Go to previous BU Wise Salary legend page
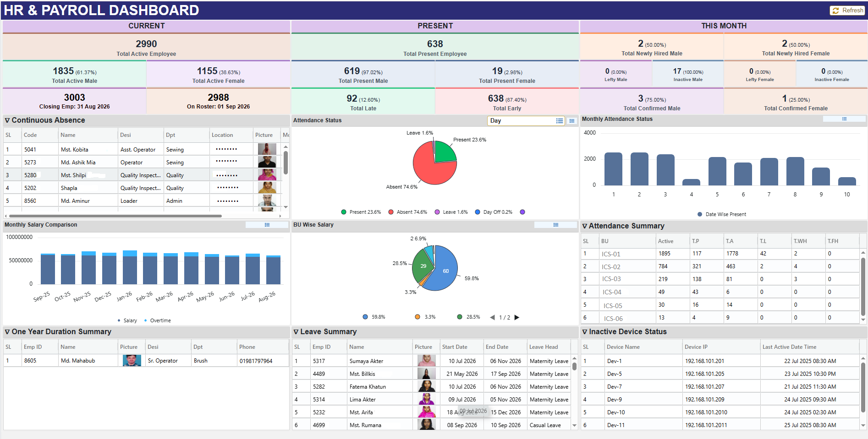The image size is (868, 439). click(x=492, y=317)
